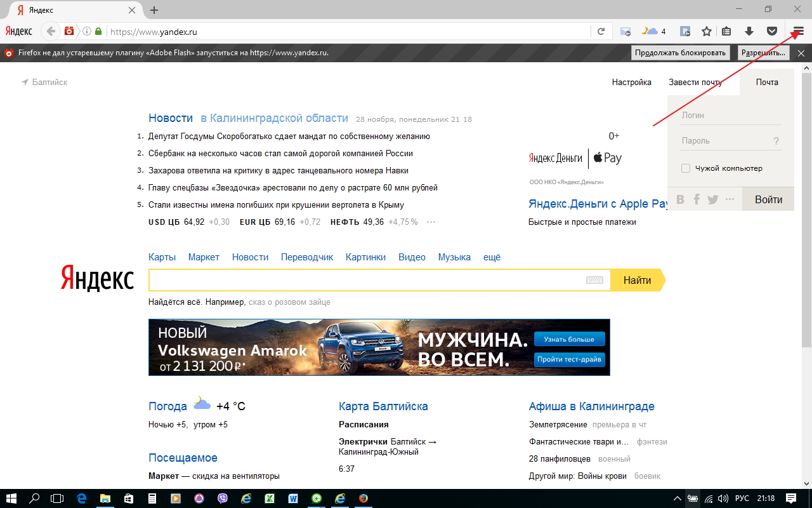Open the Переводчик service link
The width and height of the screenshot is (812, 508).
click(307, 257)
